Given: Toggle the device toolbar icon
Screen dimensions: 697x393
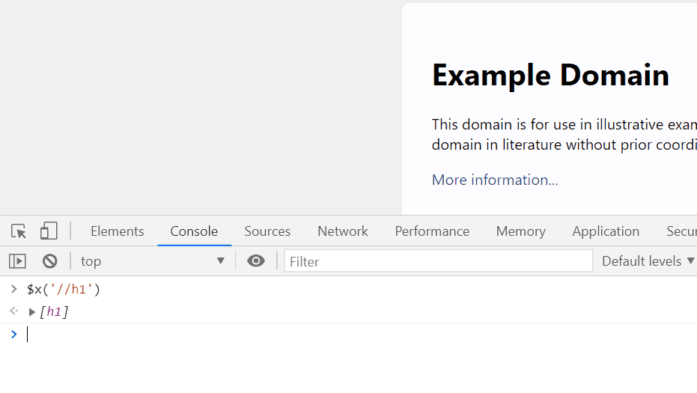Looking at the screenshot, I should 48,231.
